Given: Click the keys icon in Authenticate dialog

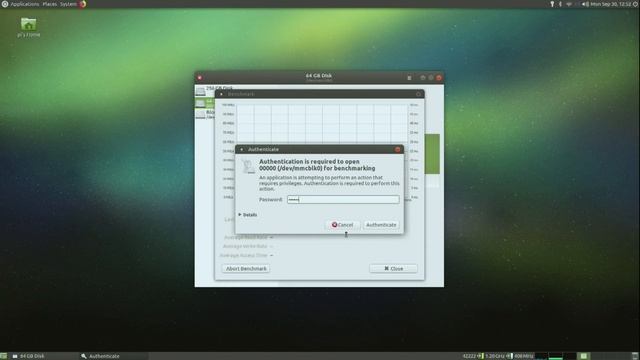Looking at the screenshot, I should pos(248,167).
